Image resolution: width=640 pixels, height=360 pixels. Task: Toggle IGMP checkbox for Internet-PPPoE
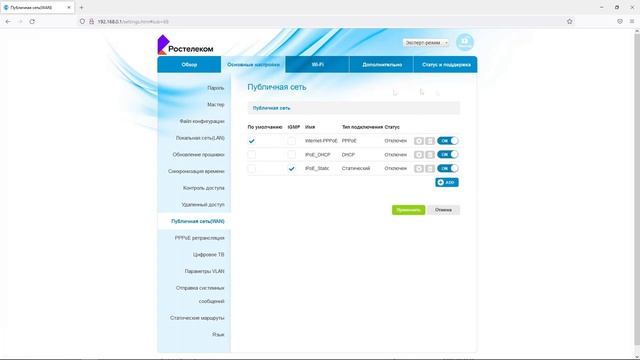291,141
